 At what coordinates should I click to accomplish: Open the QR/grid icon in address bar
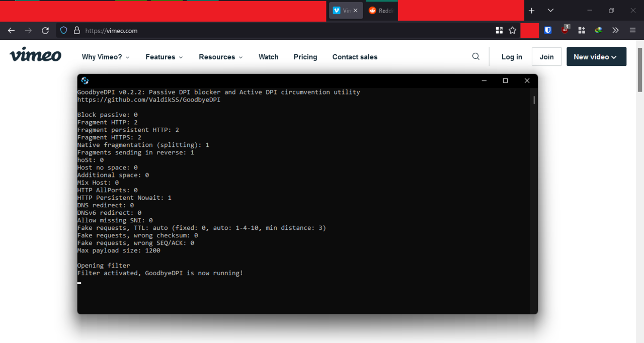(499, 31)
